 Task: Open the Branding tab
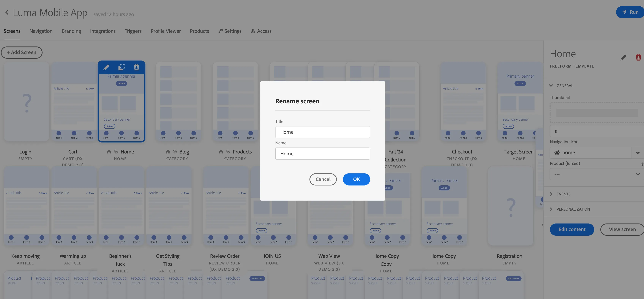click(71, 31)
